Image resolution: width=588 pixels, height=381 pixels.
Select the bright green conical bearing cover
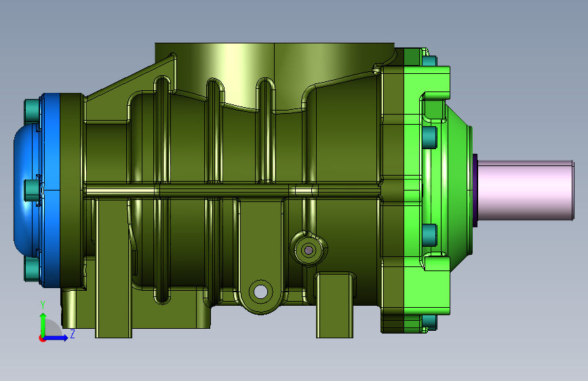[458, 189]
